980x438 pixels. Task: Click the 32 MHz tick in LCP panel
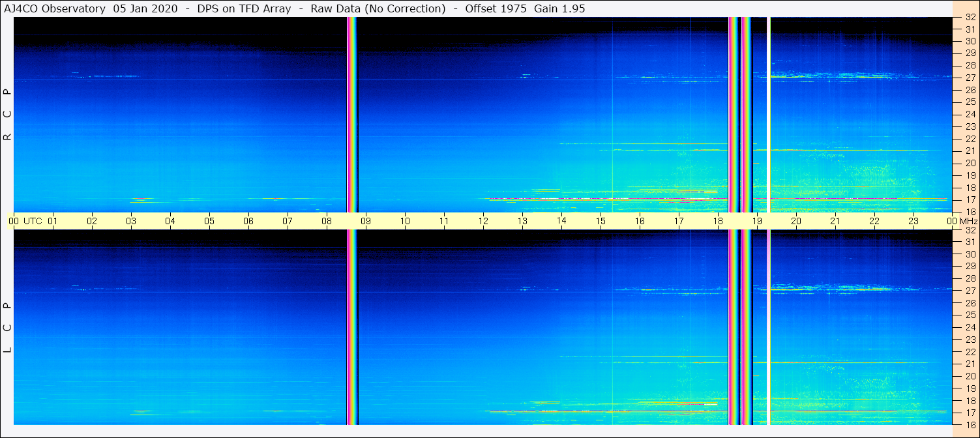[x=970, y=230]
